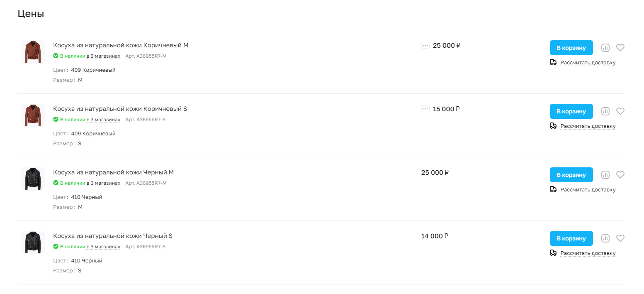Favorite the black M jacket heart icon
The height and width of the screenshot is (294, 644).
pos(620,175)
